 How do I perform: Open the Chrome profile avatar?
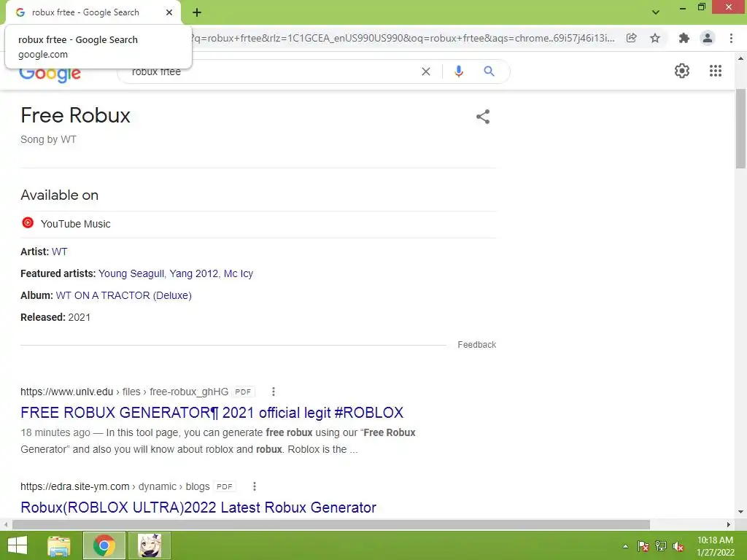[x=708, y=38]
